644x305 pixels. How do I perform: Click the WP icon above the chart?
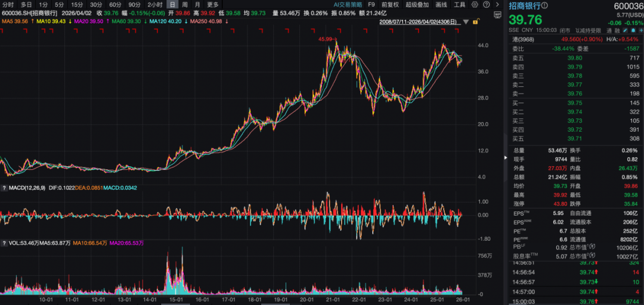(497, 13)
